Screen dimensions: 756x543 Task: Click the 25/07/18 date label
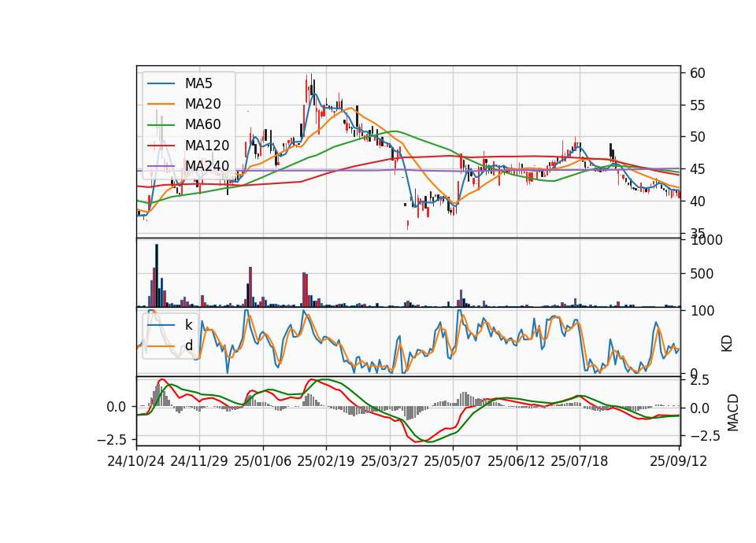pos(580,461)
